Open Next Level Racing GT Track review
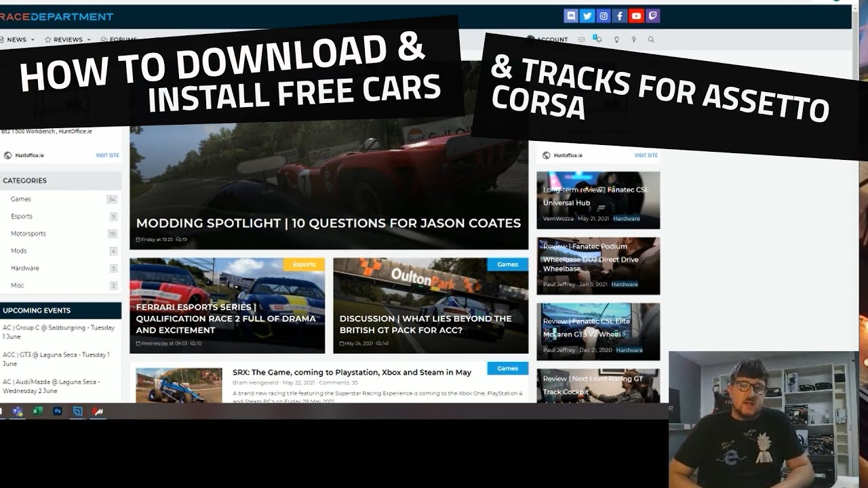868x488 pixels. click(597, 386)
